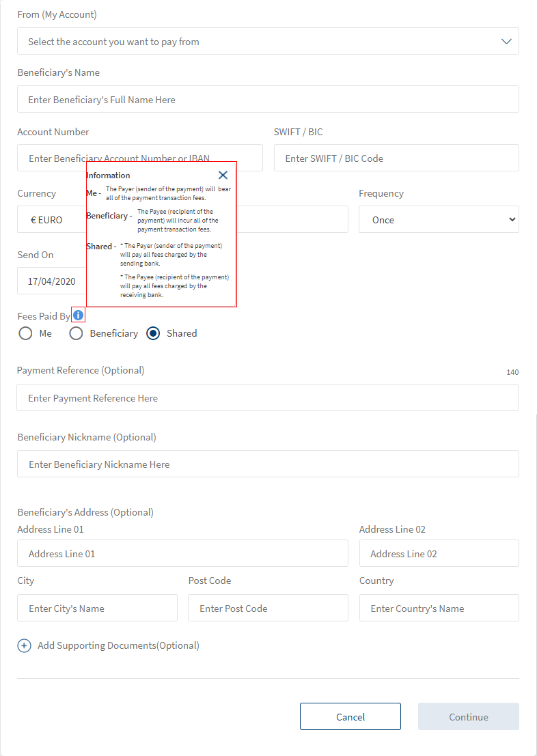Click the Beneficiary Nickname field

tap(268, 464)
